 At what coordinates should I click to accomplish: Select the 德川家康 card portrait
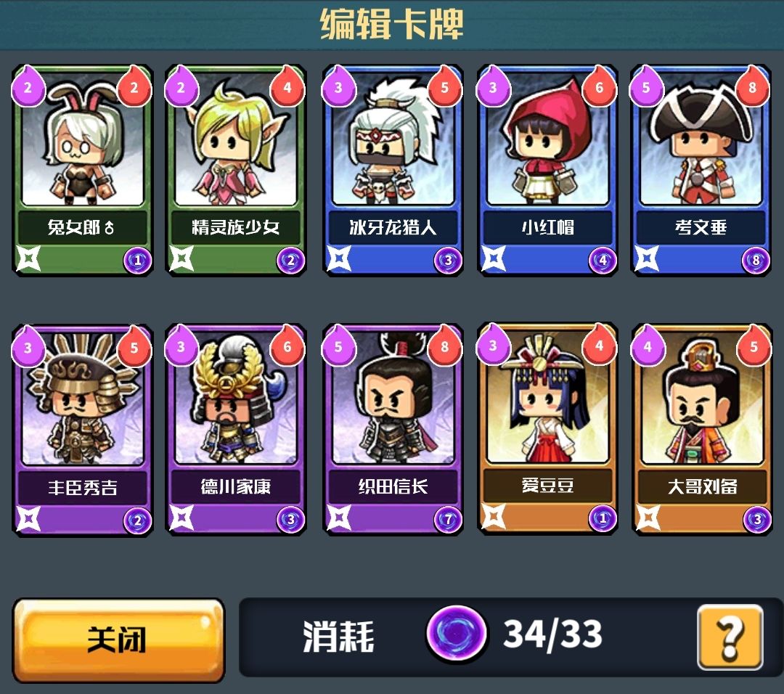click(x=235, y=399)
